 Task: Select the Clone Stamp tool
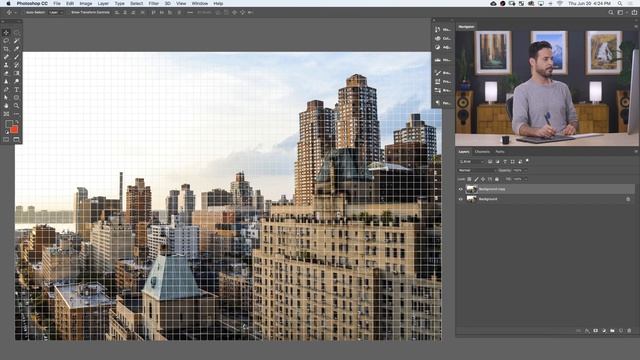pos(6,65)
